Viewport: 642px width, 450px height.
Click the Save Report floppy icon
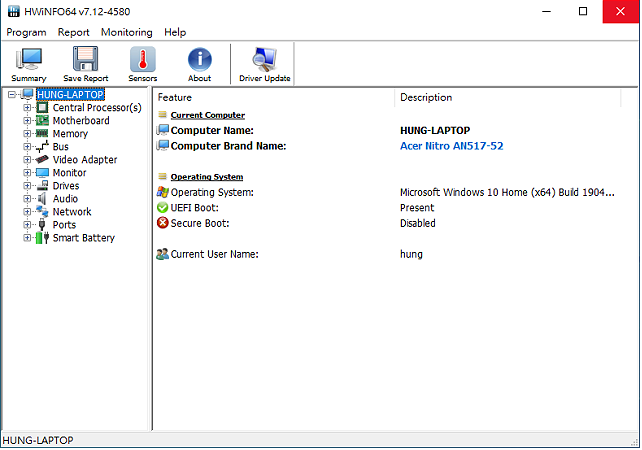coord(85,59)
